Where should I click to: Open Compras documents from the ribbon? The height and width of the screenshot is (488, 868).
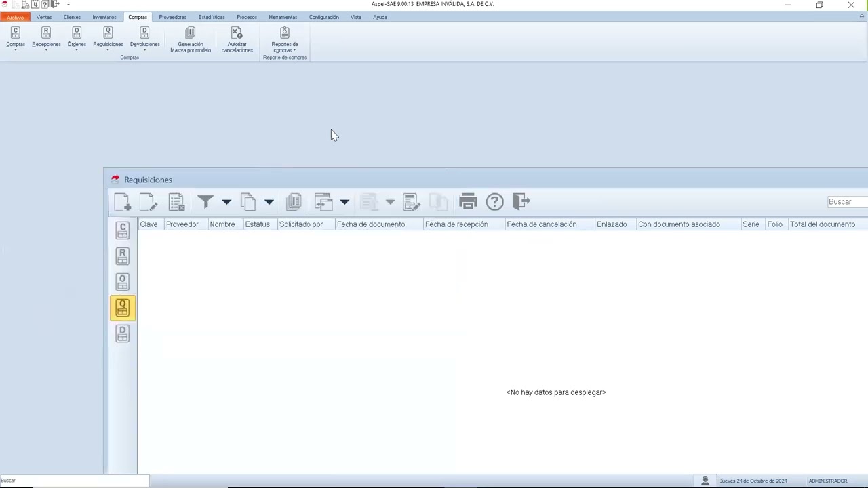tap(16, 38)
